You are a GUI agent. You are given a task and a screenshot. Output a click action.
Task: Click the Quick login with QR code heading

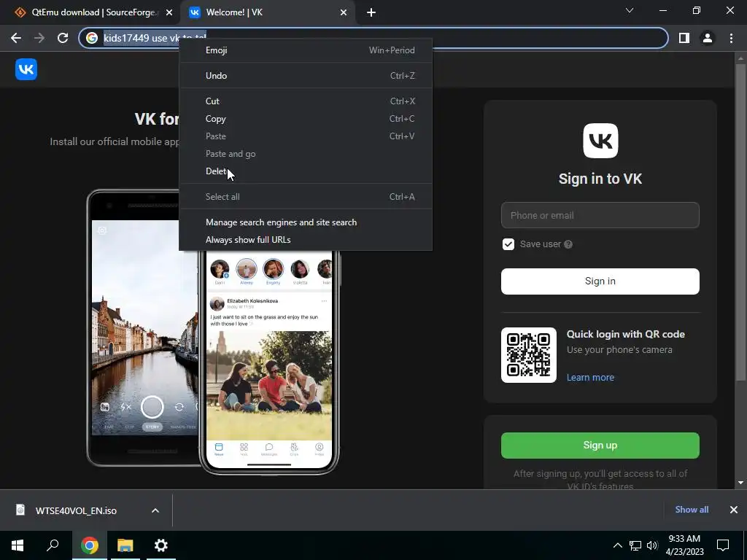tap(625, 334)
